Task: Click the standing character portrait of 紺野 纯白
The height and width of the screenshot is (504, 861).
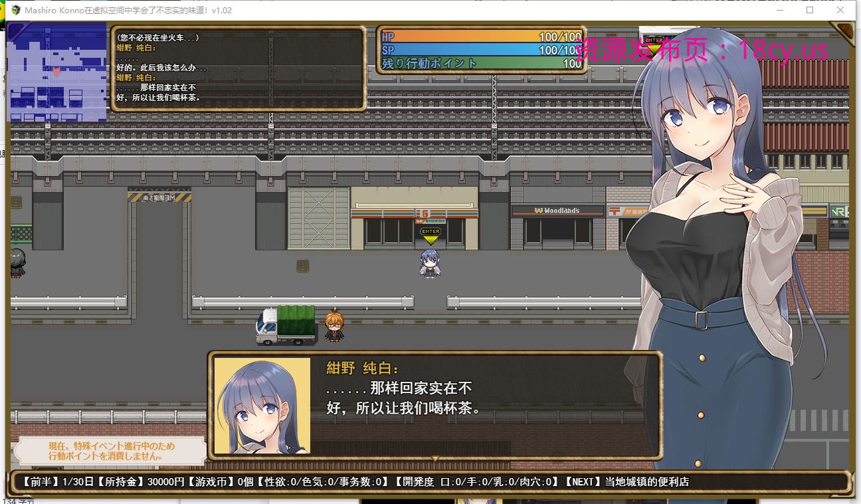Action: pyautogui.click(x=722, y=252)
